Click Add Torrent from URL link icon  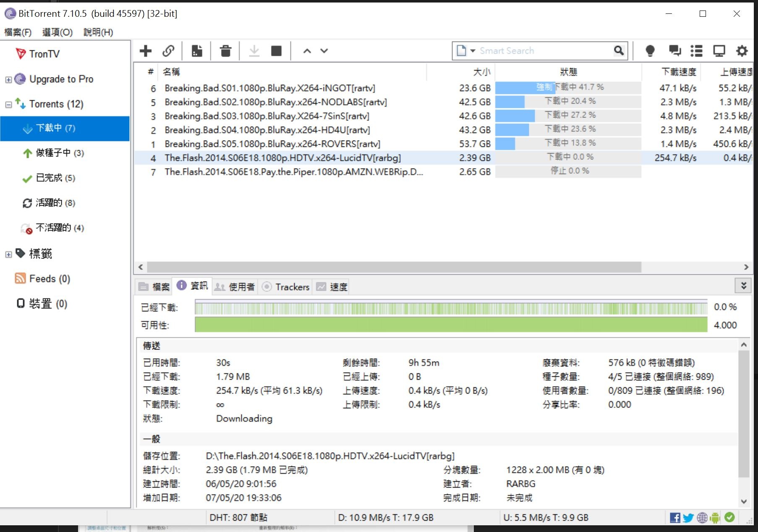169,51
